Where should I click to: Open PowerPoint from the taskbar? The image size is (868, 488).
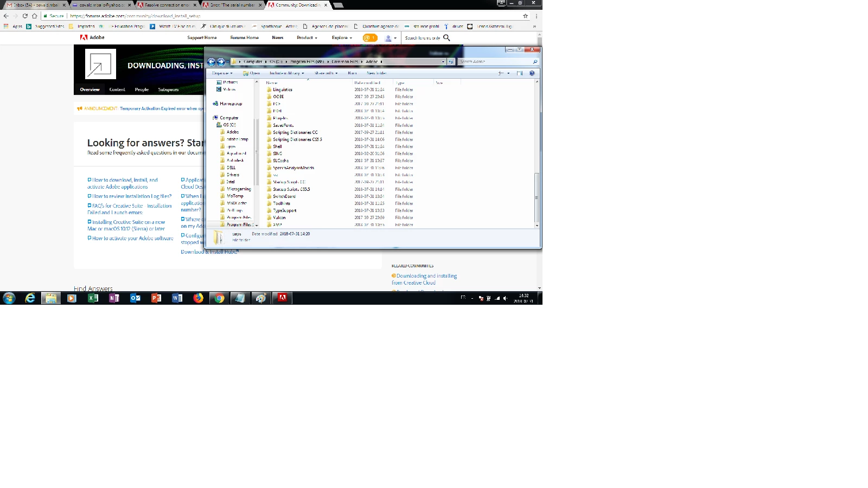coord(156,298)
